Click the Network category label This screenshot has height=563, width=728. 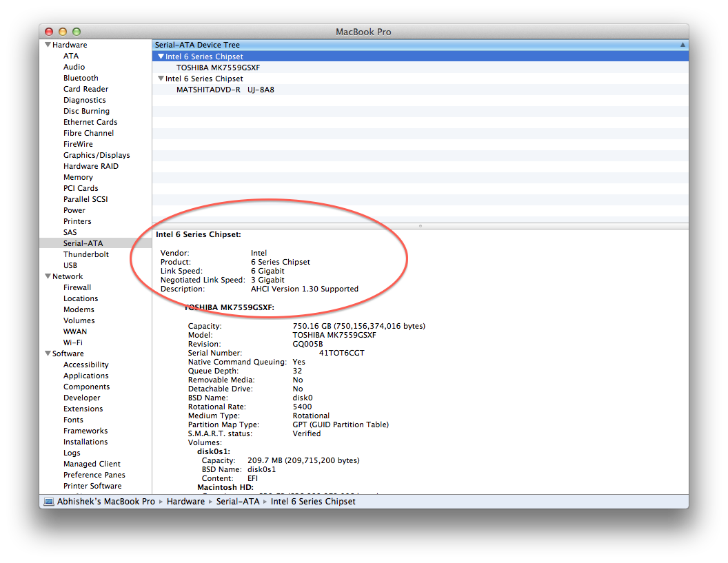(x=68, y=276)
